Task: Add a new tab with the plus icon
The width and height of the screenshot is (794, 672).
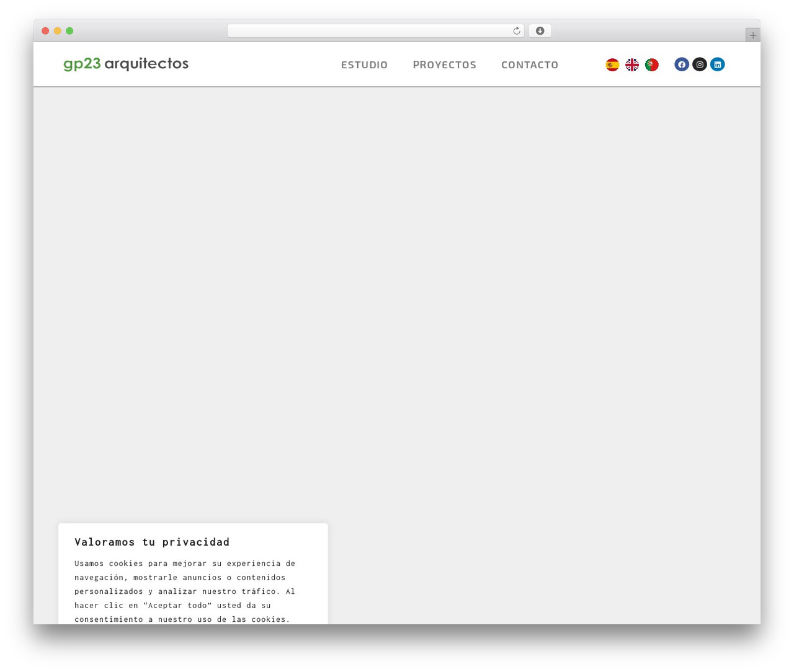Action: [x=753, y=35]
